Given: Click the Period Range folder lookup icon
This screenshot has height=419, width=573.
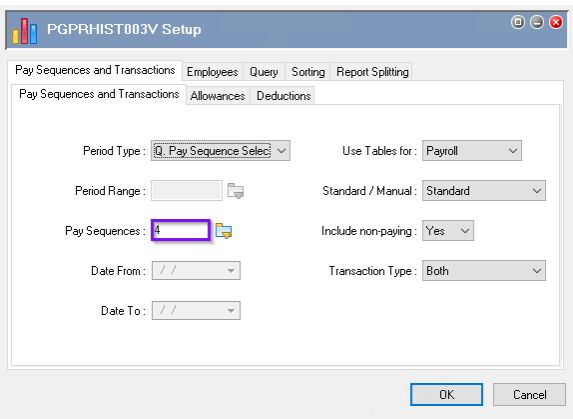Looking at the screenshot, I should [236, 191].
